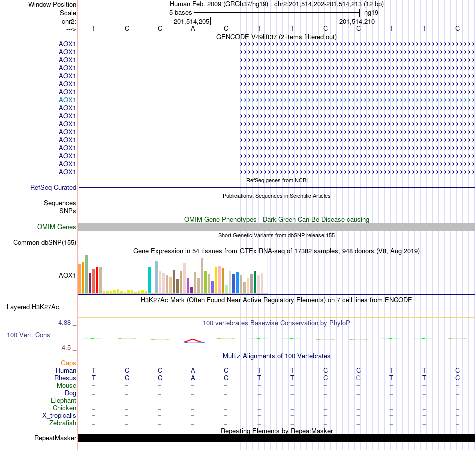Click the black RepeatMasker element bar

click(277, 438)
